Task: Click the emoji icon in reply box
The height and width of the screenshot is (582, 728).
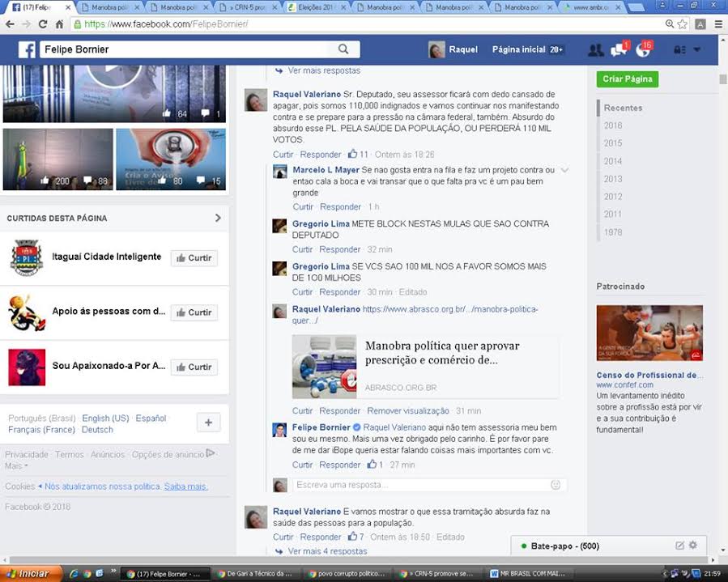Action: pyautogui.click(x=556, y=485)
